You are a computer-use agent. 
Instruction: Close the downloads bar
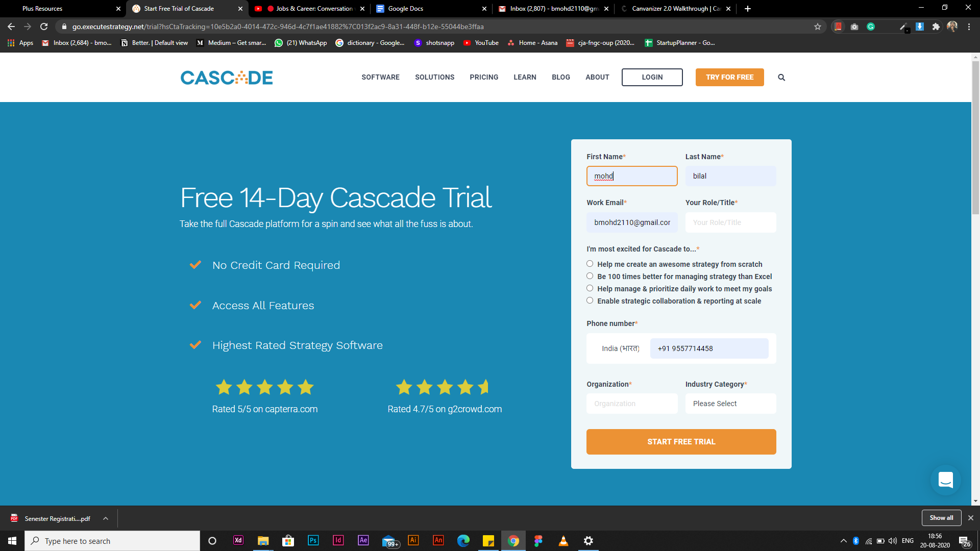tap(971, 518)
